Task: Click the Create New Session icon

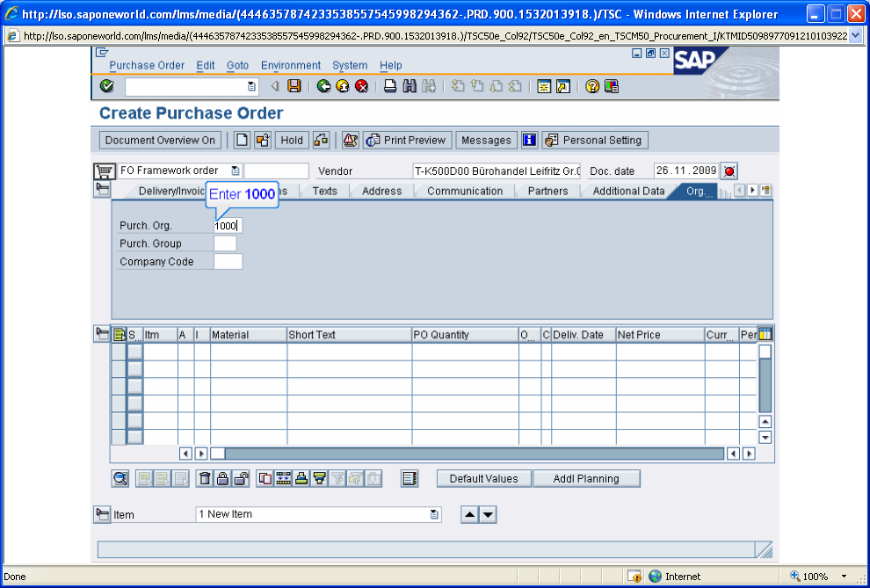Action: point(544,86)
